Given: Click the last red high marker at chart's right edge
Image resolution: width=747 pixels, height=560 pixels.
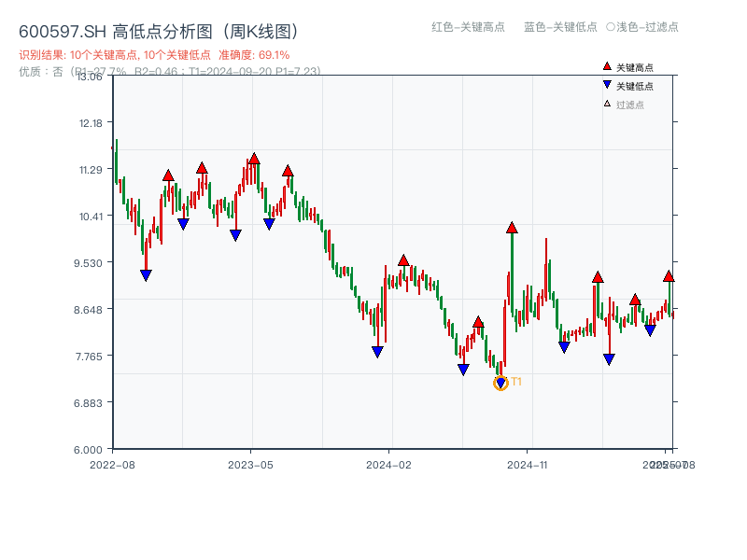Looking at the screenshot, I should [x=669, y=275].
